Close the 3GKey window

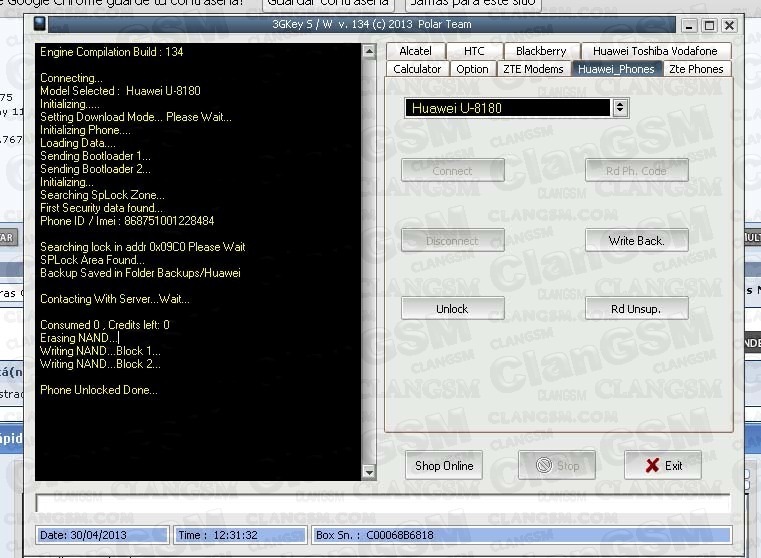pyautogui.click(x=729, y=25)
